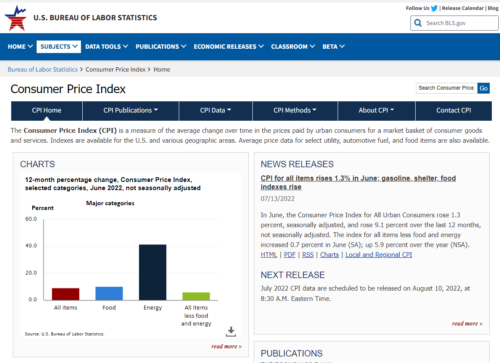Click the Major categories chart label
500x363 pixels.
(110, 203)
